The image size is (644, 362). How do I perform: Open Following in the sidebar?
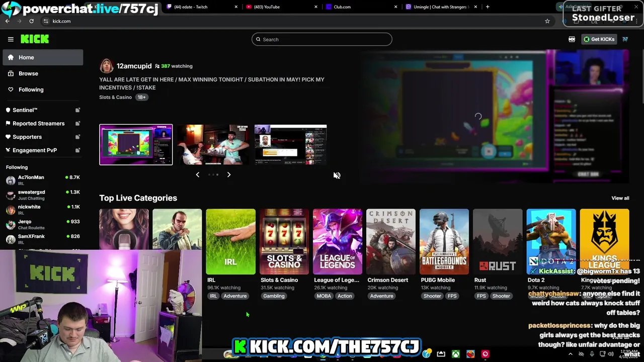click(x=43, y=89)
